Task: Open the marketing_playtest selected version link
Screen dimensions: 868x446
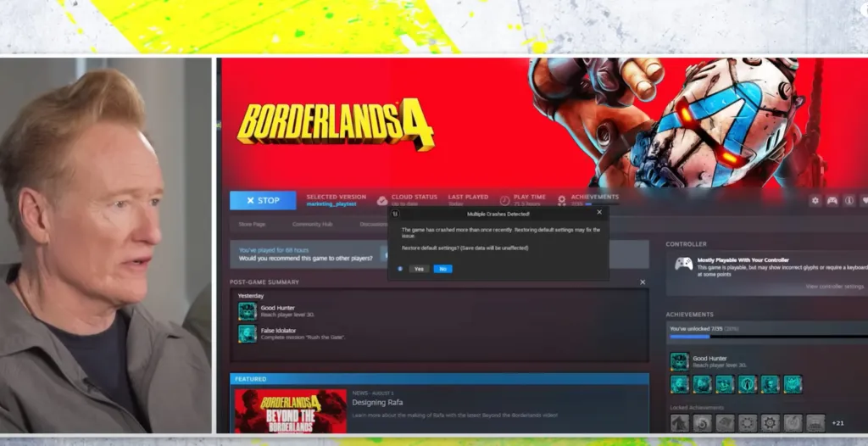Action: (x=331, y=203)
